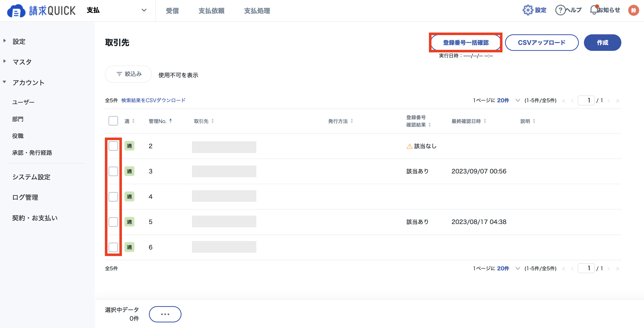The image size is (644, 328).
Task: Click the 請求QUICK logo
Action: pos(41,11)
